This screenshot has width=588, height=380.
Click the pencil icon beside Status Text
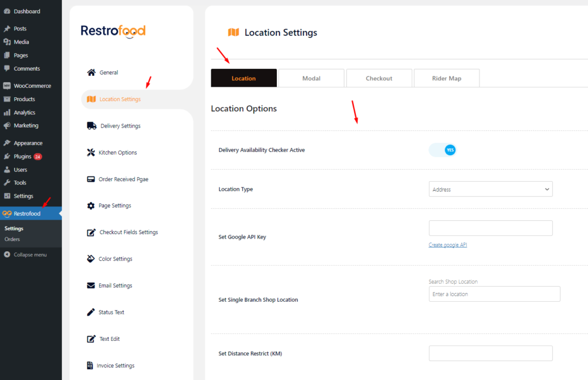pos(91,312)
